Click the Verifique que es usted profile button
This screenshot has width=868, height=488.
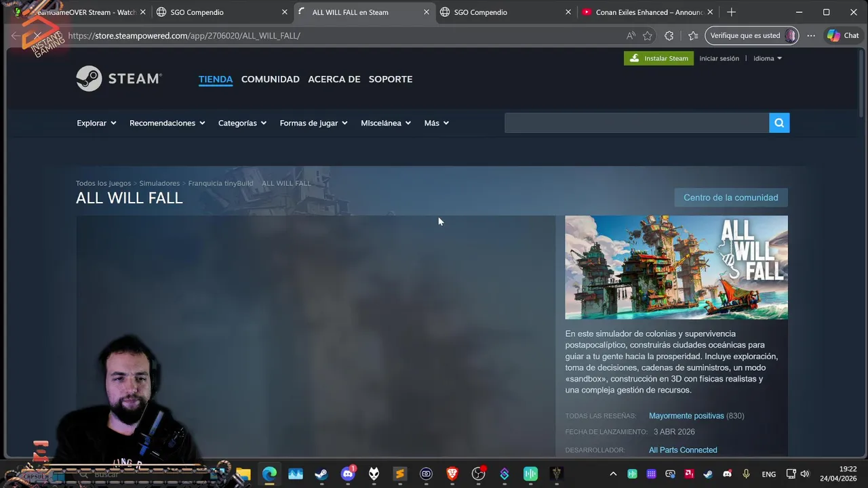tap(752, 35)
